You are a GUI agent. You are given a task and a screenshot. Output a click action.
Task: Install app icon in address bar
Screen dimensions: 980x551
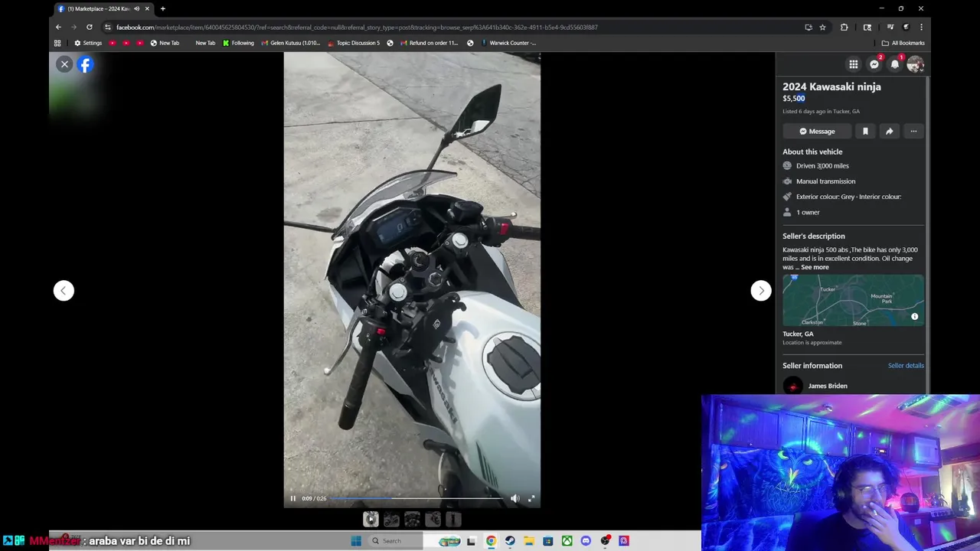[x=808, y=27]
